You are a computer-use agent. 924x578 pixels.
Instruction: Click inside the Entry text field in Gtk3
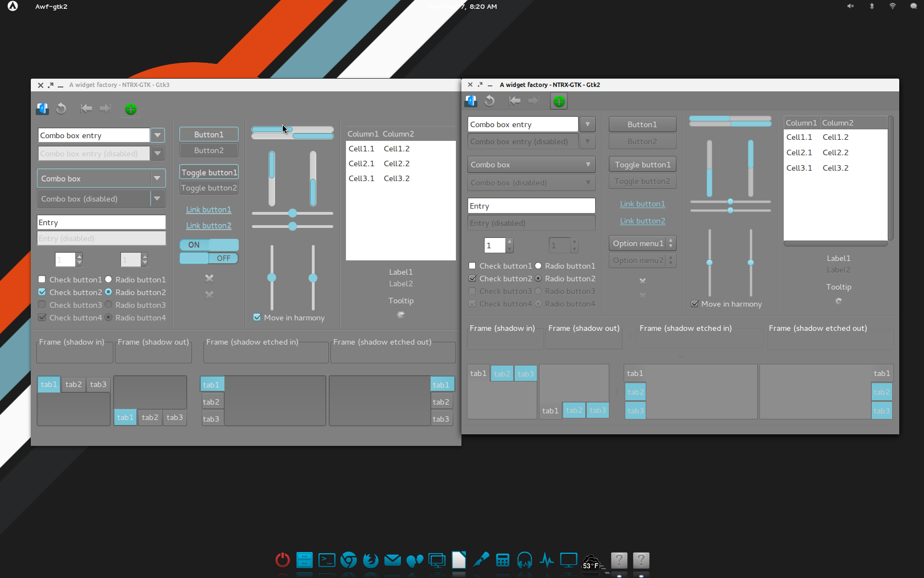(x=101, y=222)
